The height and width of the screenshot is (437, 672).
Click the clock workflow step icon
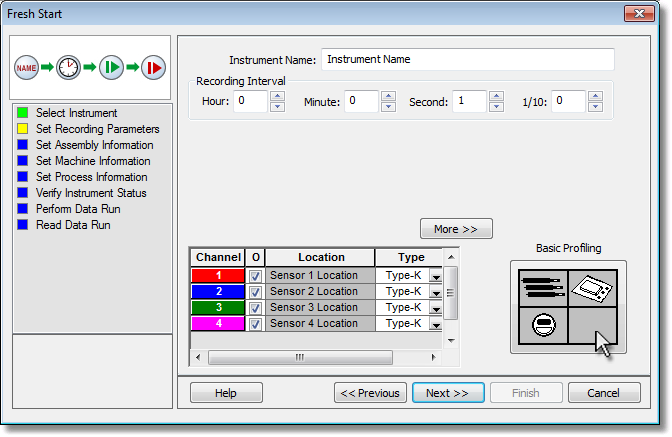(69, 68)
